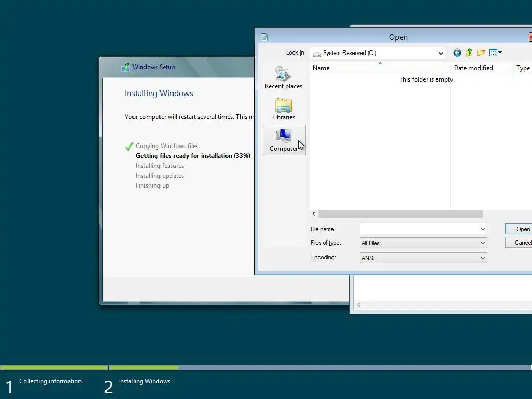Viewport: 532px width, 399px height.
Task: Click the Notepad window scroll left arrow
Action: [x=358, y=304]
